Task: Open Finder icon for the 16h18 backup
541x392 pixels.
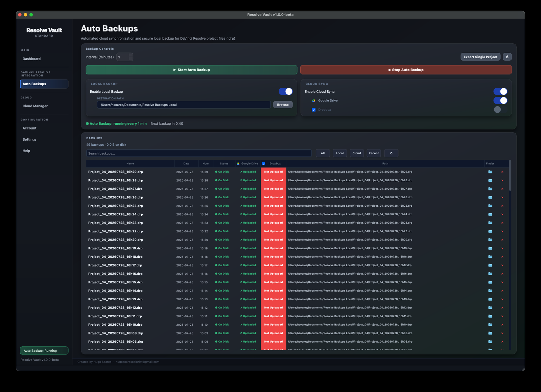Action: 490,257
